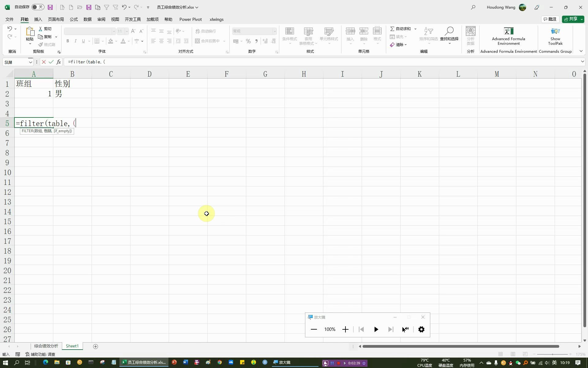Image resolution: width=588 pixels, height=368 pixels.
Task: Click the horizontal scrollbar thumb
Action: 460,347
